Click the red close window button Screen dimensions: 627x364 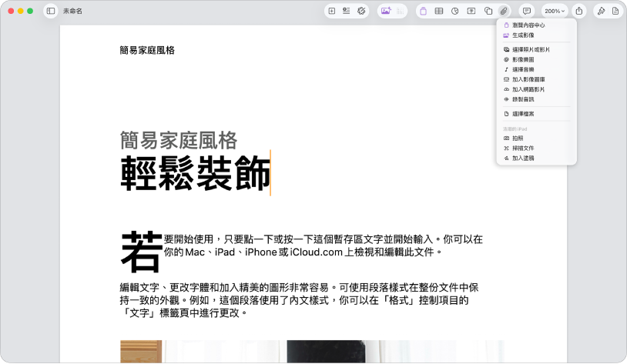tap(11, 12)
